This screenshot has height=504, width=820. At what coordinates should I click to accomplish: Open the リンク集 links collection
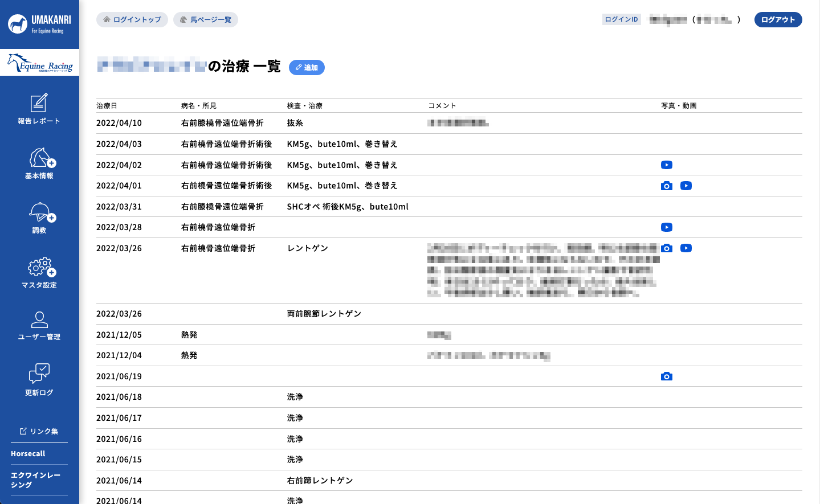[x=39, y=431]
